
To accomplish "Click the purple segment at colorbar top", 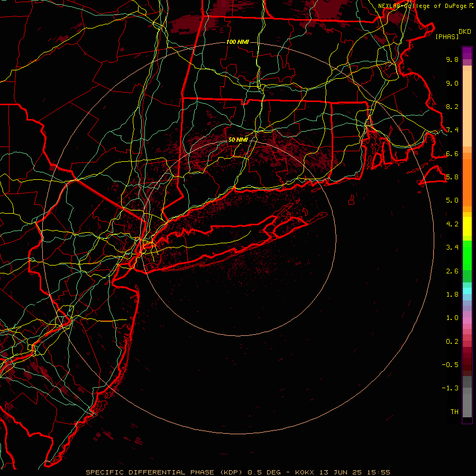I will (467, 53).
